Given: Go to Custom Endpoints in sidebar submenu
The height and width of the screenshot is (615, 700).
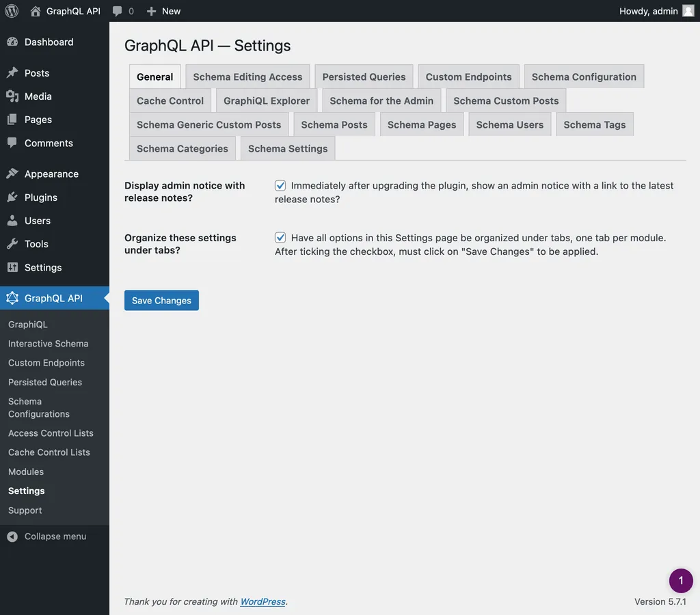Looking at the screenshot, I should tap(46, 363).
